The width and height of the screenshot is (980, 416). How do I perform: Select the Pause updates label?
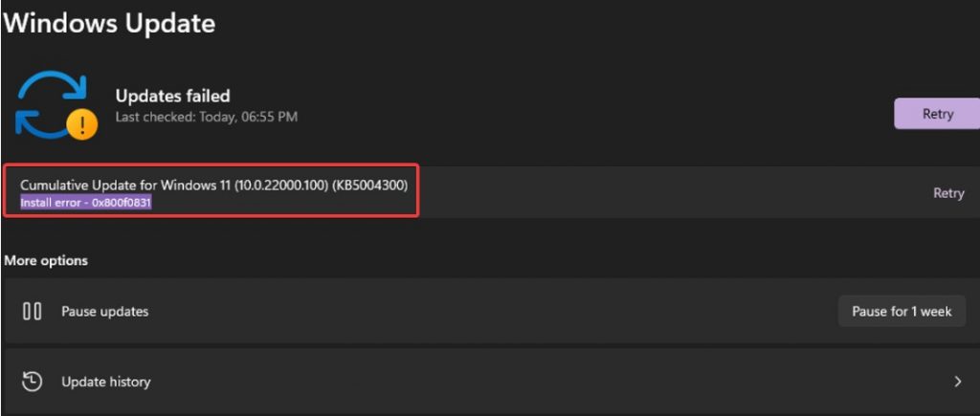[105, 311]
